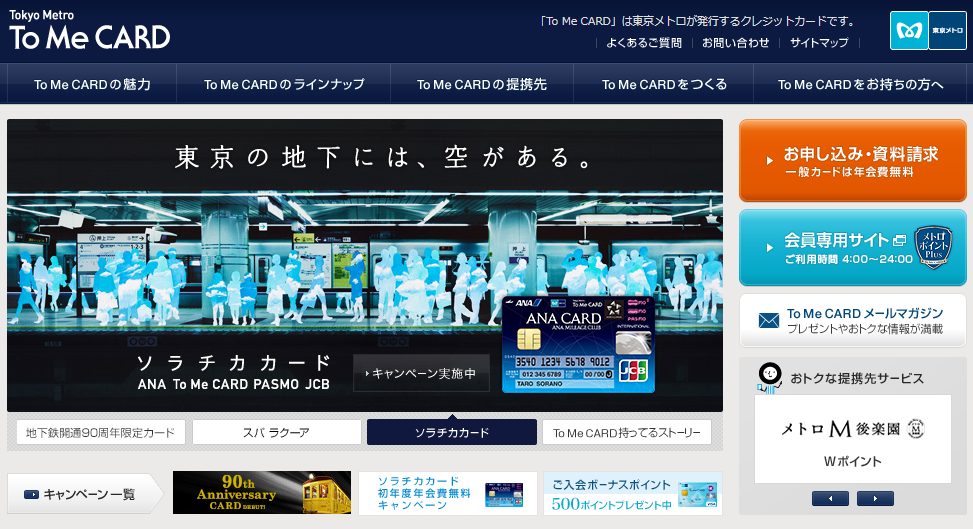The width and height of the screenshot is (973, 529).
Task: Open the メトロM後楽園 Wポイント card
Action: (x=853, y=439)
